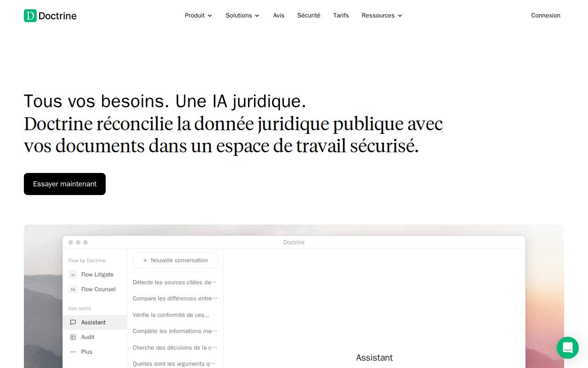Viewport: 588px width, 368px height.
Task: Expand the Produit dropdown menu
Action: point(198,16)
